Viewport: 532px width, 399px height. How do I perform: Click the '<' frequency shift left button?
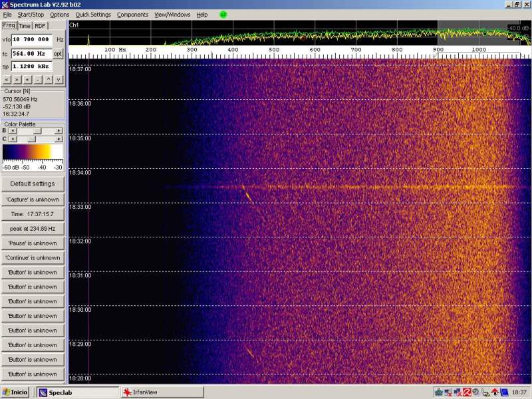[7, 79]
